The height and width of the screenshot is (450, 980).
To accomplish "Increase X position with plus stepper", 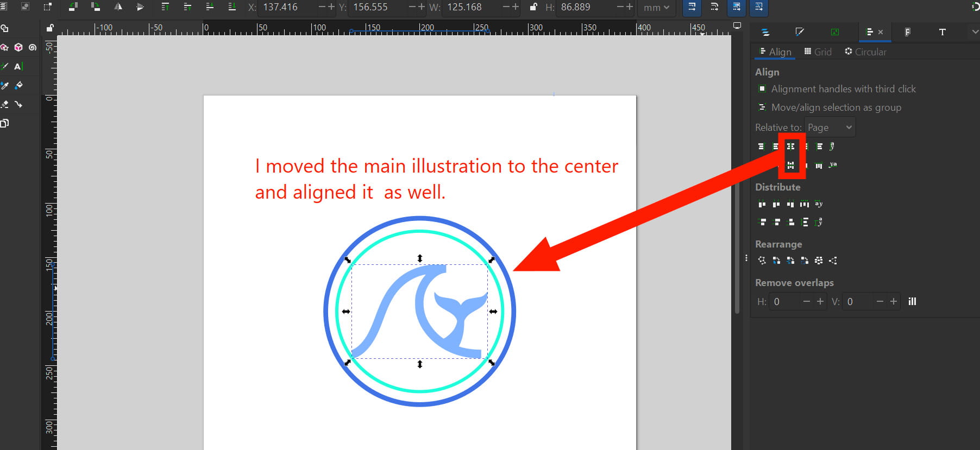I will click(331, 7).
